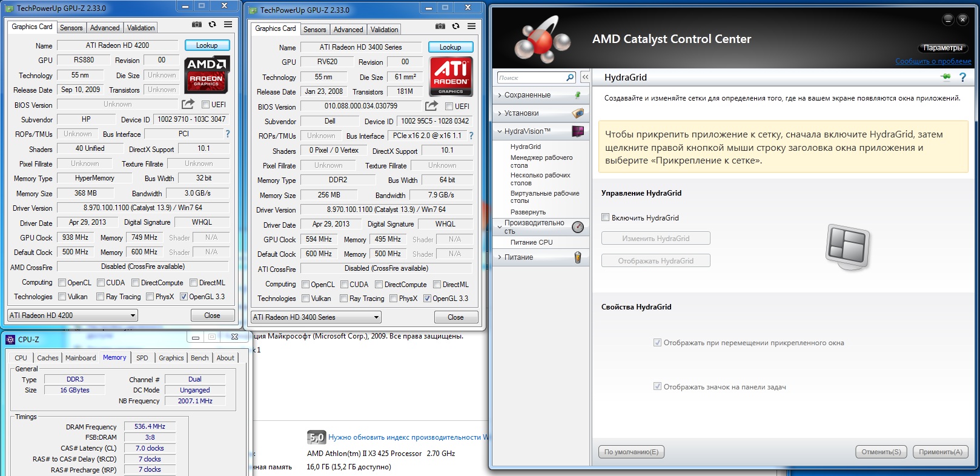Click the AMD Catalyst Control Center logo
The height and width of the screenshot is (476, 980).
click(x=542, y=41)
